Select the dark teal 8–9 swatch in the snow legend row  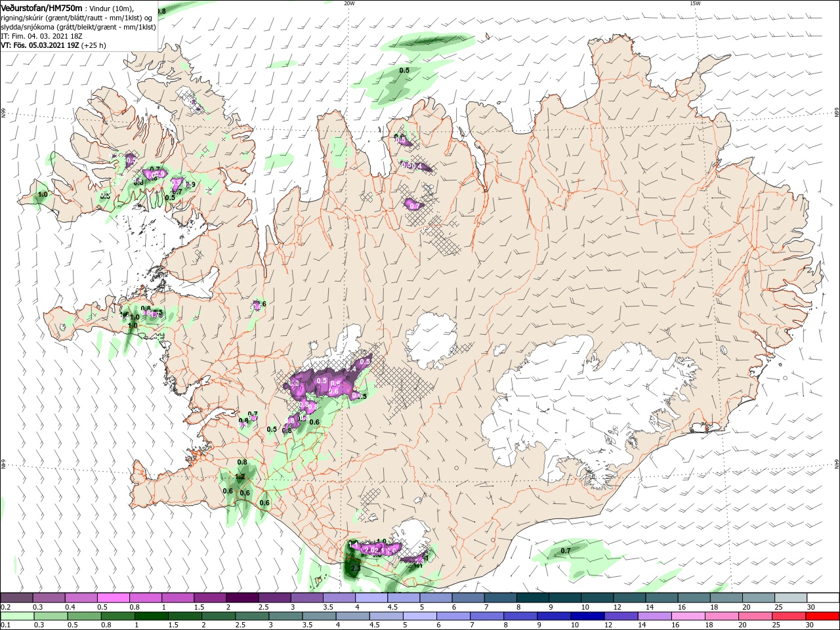[x=532, y=597]
